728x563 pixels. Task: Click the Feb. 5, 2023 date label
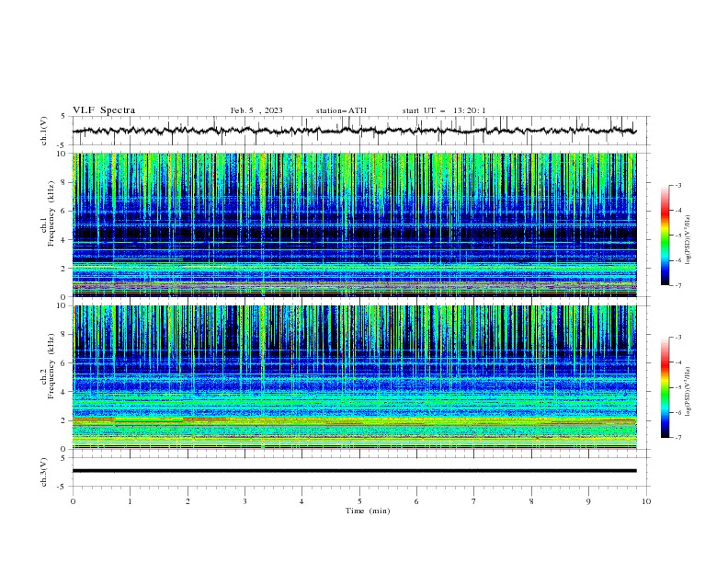pyautogui.click(x=256, y=110)
